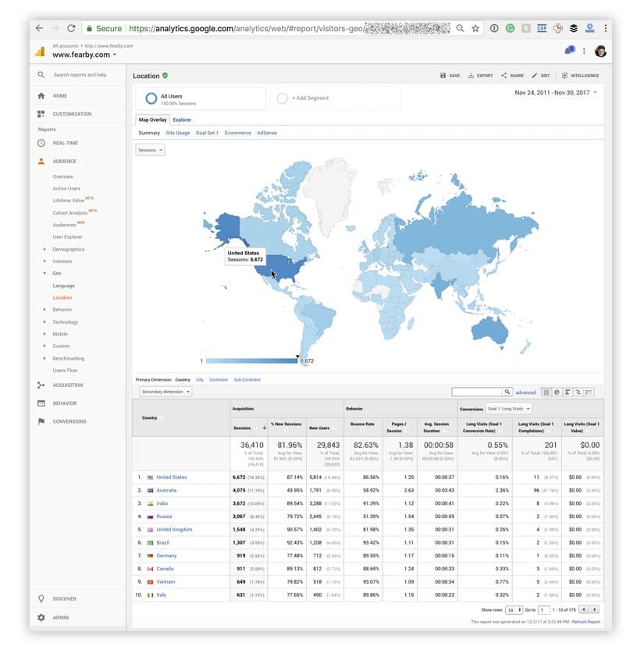
Task: Click the Export report button
Action: tap(480, 76)
